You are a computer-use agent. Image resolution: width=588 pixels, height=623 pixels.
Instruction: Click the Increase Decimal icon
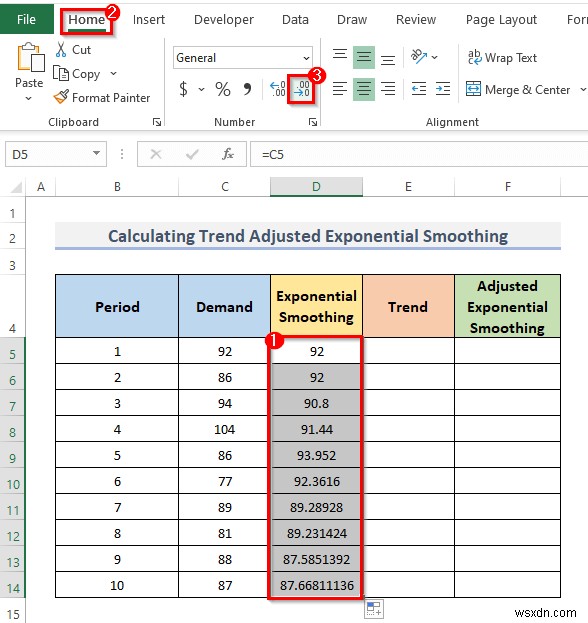tap(278, 89)
